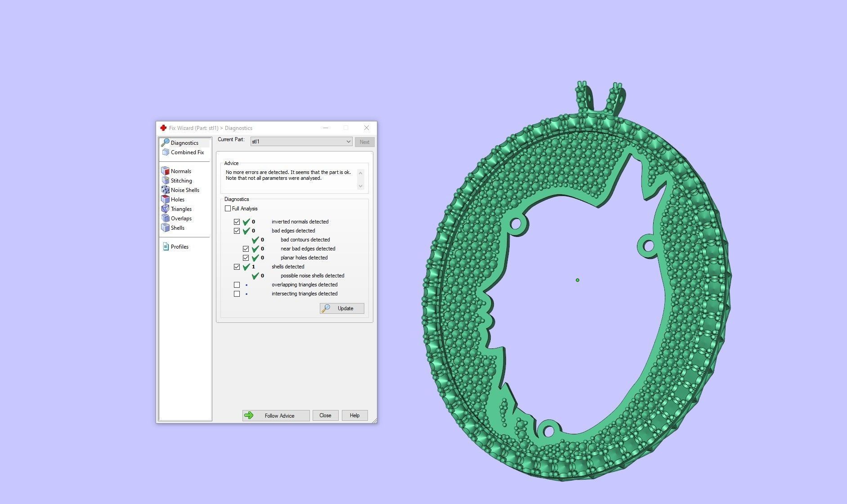This screenshot has height=504, width=847.
Task: Uncheck inverted normals detected checkbox
Action: pyautogui.click(x=237, y=222)
